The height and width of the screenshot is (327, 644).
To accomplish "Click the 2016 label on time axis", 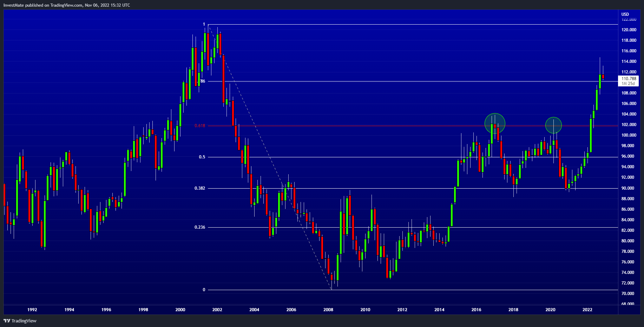I will [476, 310].
